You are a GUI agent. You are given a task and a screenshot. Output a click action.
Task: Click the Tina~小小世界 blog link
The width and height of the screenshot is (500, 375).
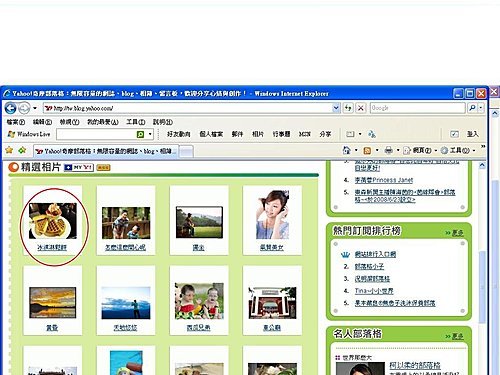click(374, 291)
